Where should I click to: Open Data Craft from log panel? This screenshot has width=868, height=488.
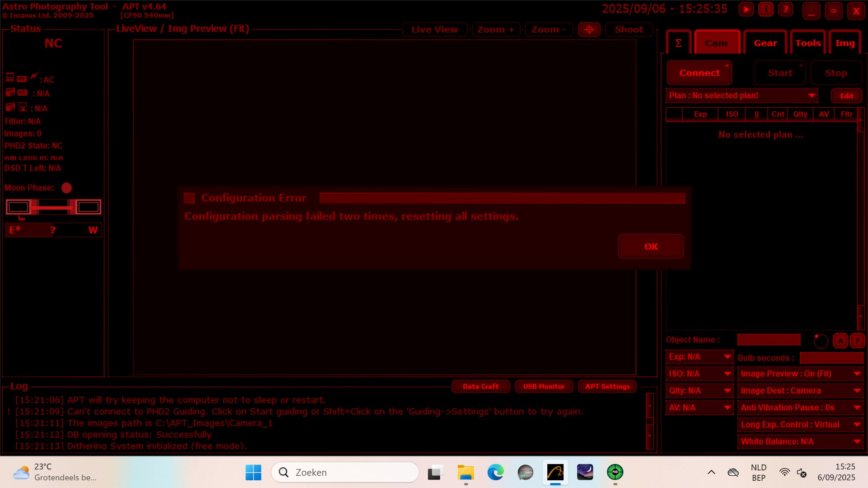point(481,386)
